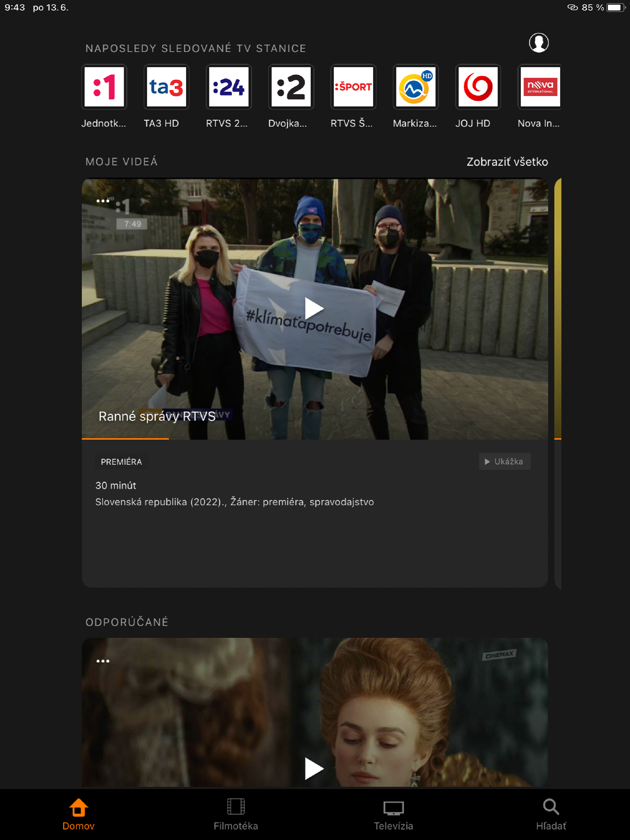Click the Ukážka preview button
The height and width of the screenshot is (840, 630).
click(504, 462)
